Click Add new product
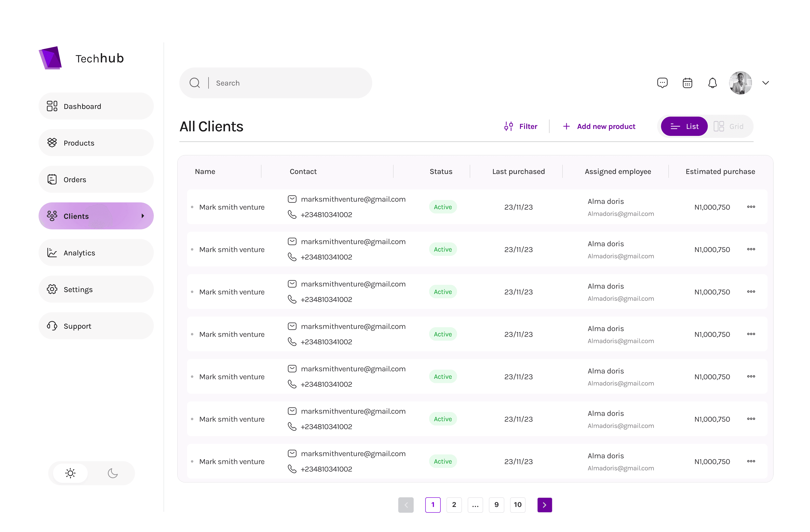Viewport: 810px width, 532px height. coord(599,126)
